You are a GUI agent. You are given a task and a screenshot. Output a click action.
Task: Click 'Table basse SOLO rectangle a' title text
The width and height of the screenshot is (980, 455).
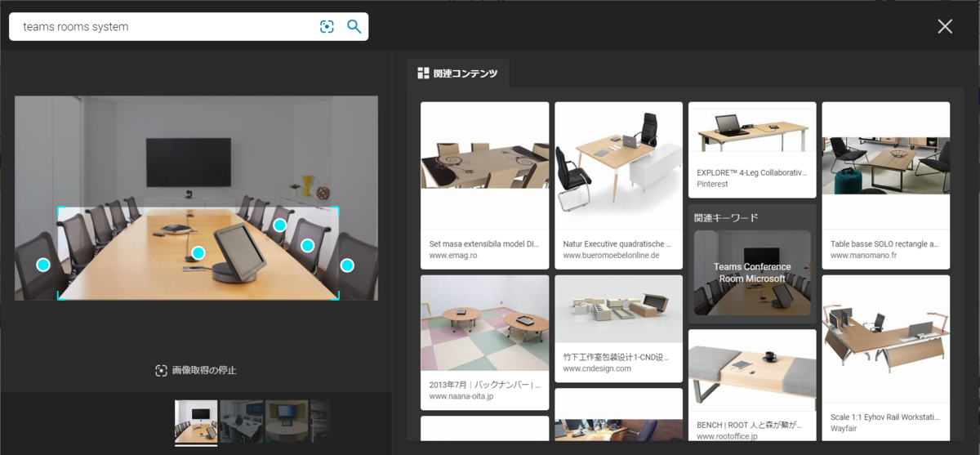pos(884,243)
